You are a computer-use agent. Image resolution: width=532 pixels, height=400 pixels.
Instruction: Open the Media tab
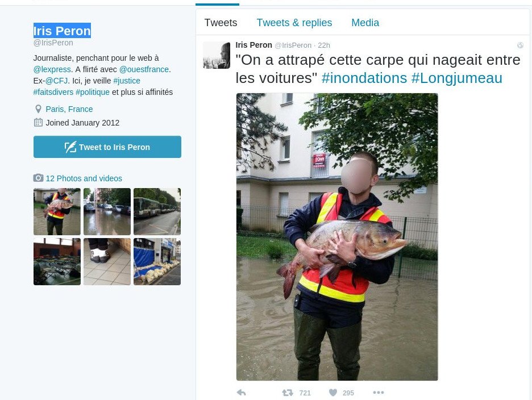coord(365,23)
